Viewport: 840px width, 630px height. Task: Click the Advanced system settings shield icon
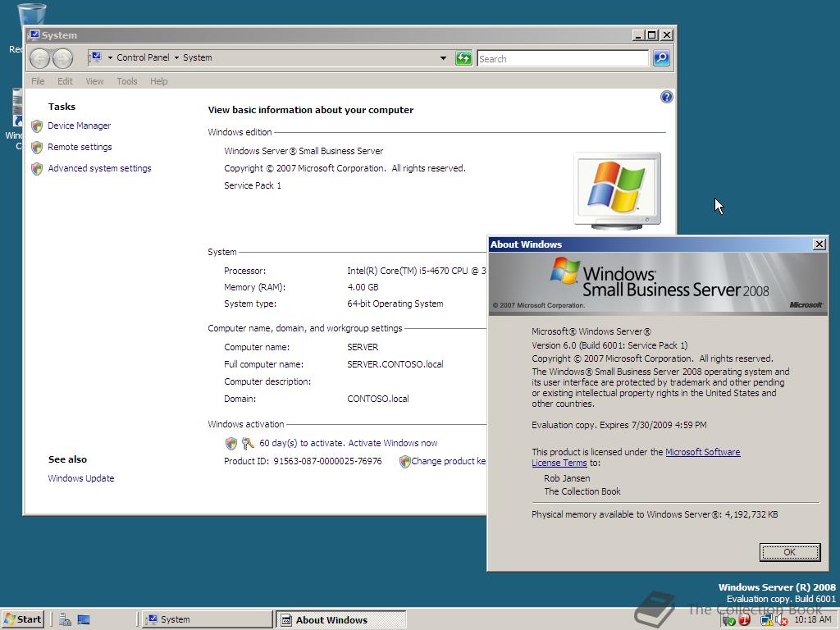[37, 169]
